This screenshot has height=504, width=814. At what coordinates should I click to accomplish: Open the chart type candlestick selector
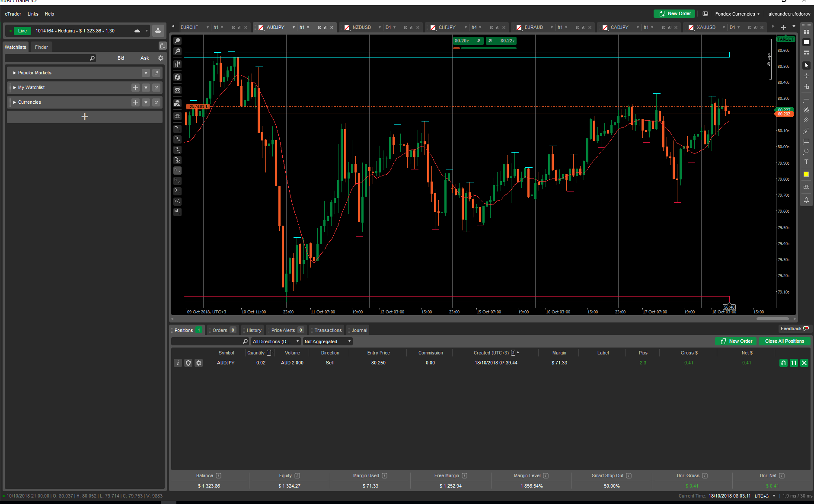[x=177, y=64]
